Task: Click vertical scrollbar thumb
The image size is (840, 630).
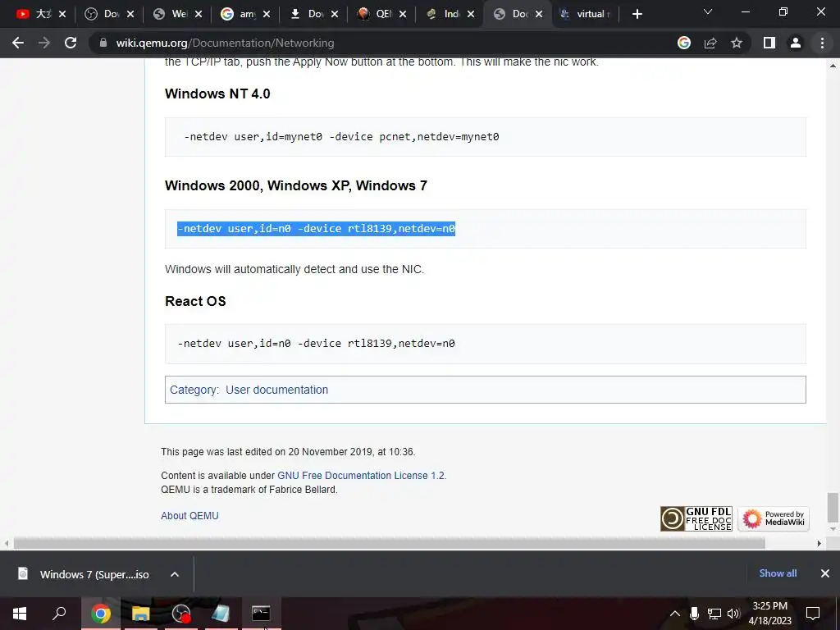Action: click(x=833, y=507)
